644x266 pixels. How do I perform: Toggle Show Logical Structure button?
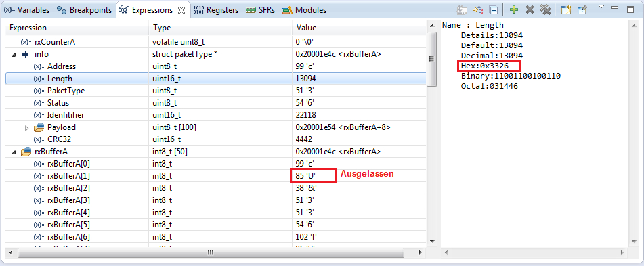(477, 10)
